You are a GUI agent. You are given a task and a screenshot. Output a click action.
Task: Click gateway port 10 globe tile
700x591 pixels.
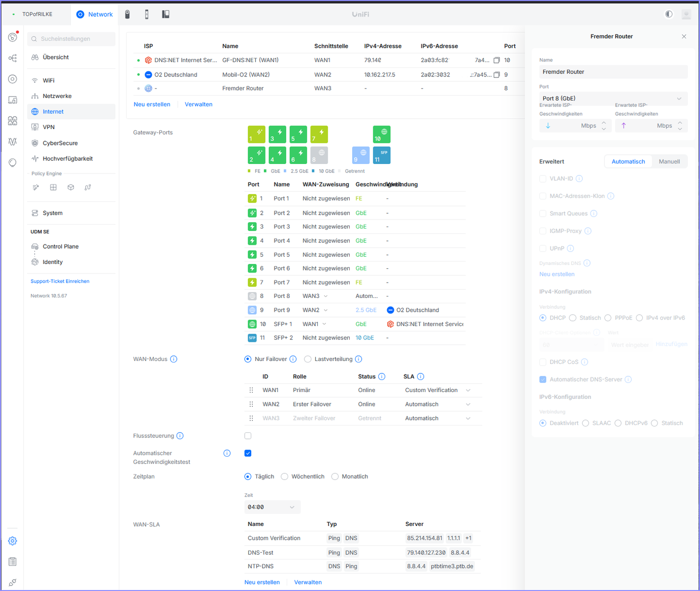(382, 134)
